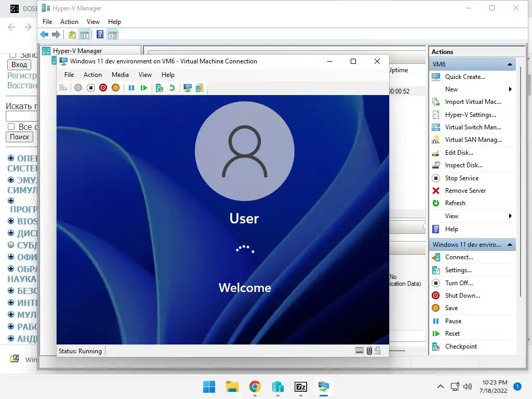Toggle Show/Hide Action Pane toolbar icon
This screenshot has width=532, height=399.
tap(113, 34)
